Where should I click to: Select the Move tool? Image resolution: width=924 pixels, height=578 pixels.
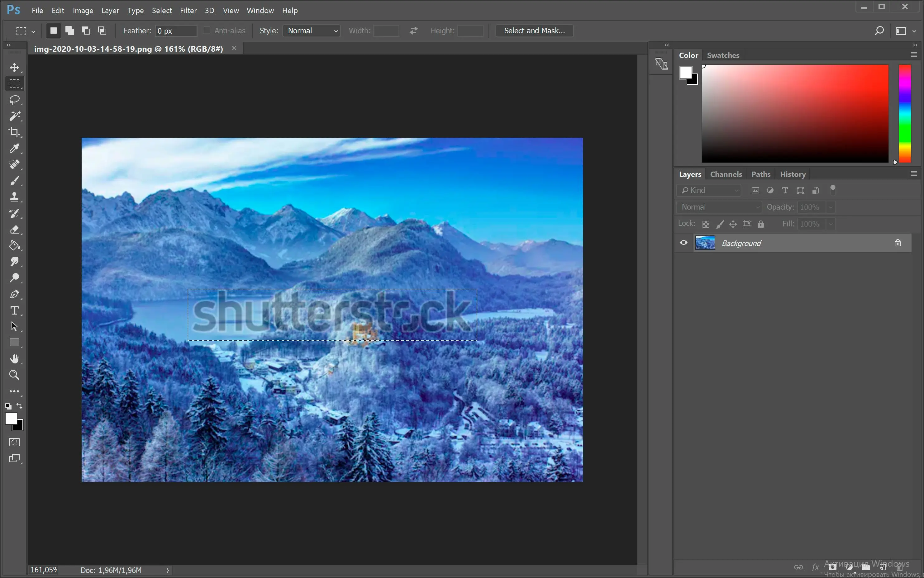[x=15, y=67]
